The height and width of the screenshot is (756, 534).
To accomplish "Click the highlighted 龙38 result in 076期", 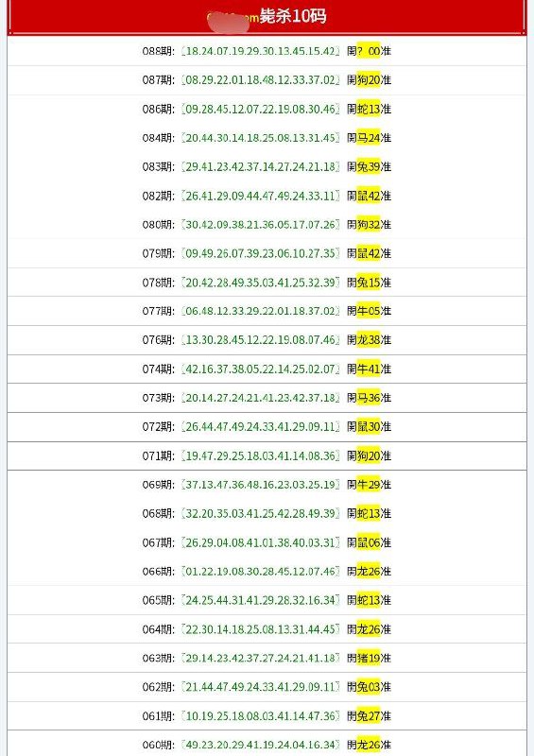I will [369, 340].
